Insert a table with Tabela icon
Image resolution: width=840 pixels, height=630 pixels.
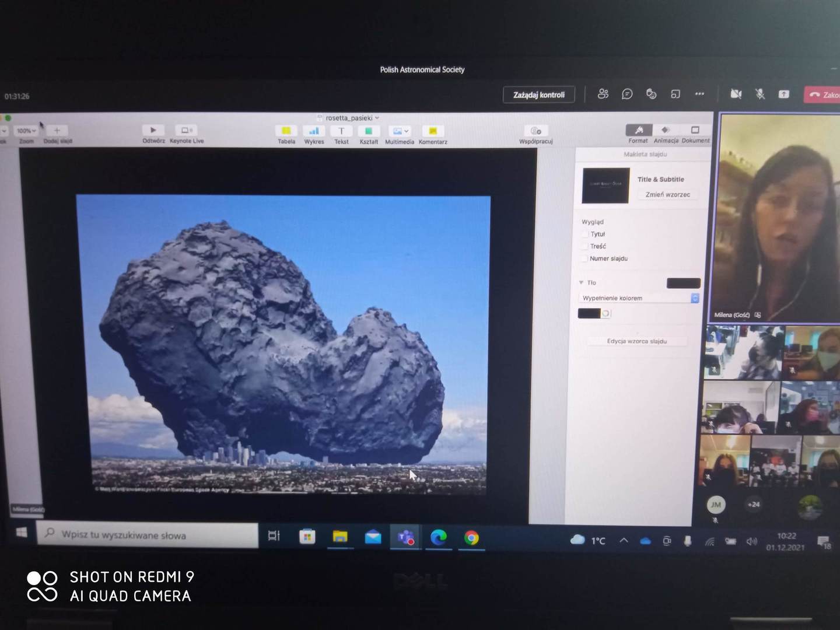pos(286,131)
